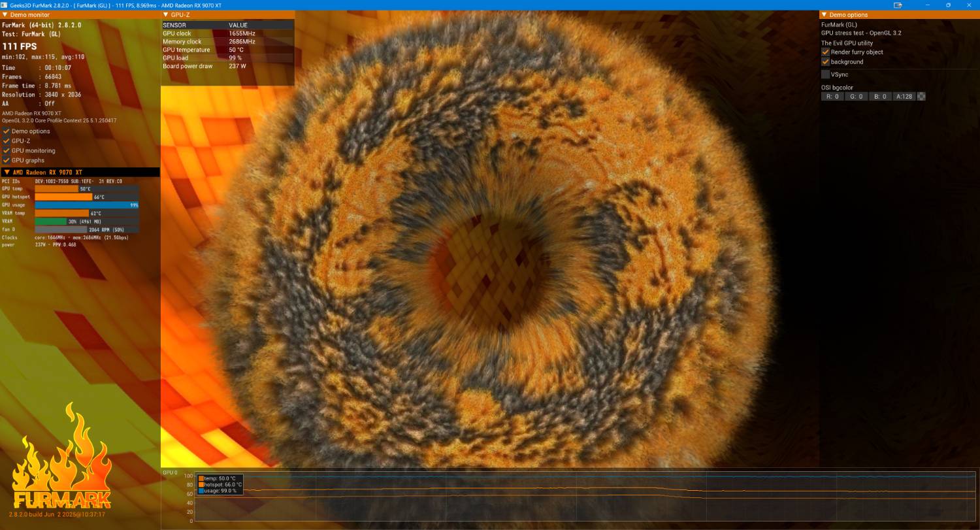Click the GPU clock row in GPU-Z
The width and height of the screenshot is (980, 530).
pos(227,33)
